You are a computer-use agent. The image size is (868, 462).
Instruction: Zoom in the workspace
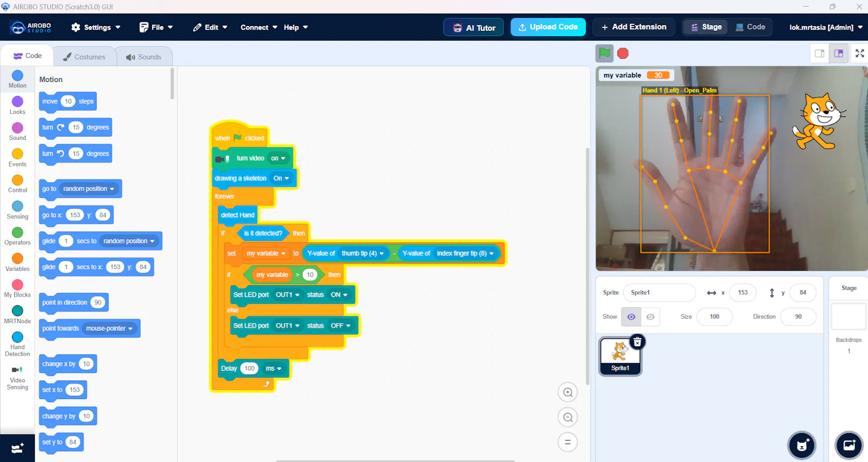567,393
